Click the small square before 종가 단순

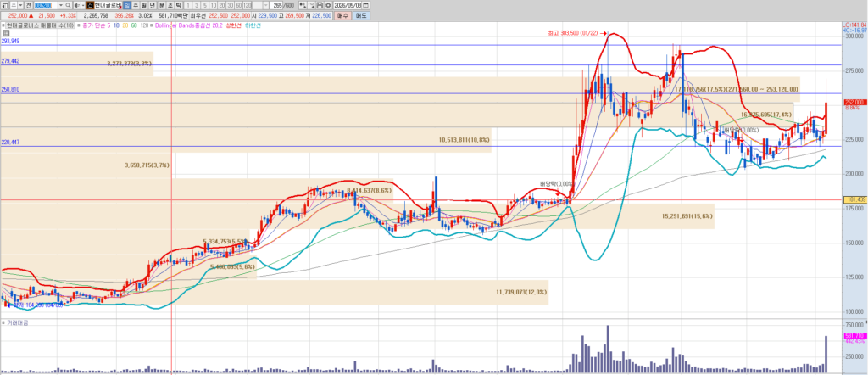point(79,25)
